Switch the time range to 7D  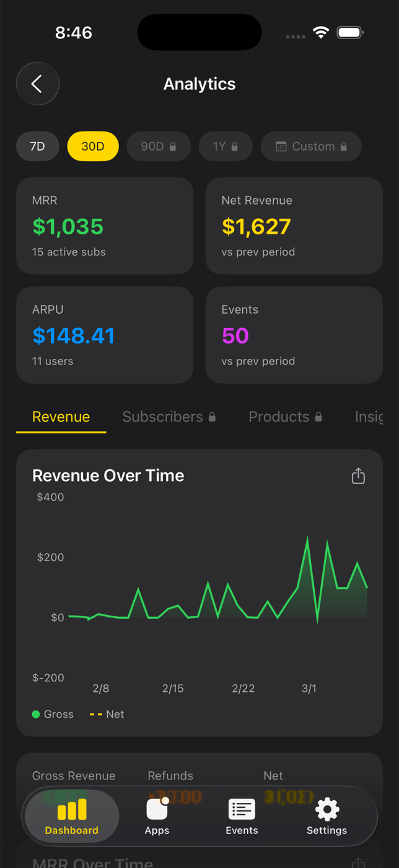pyautogui.click(x=37, y=146)
